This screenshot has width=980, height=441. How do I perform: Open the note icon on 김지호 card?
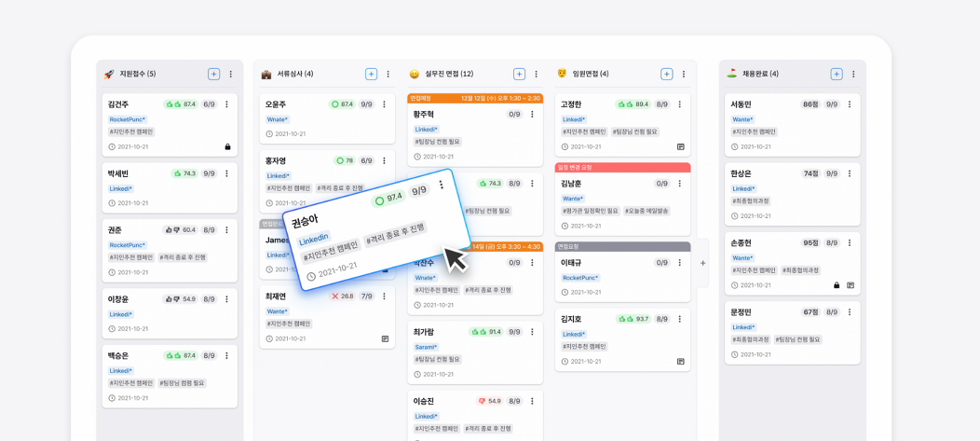[681, 361]
